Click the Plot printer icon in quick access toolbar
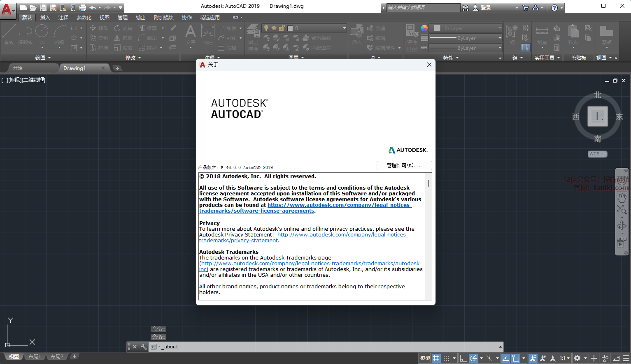This screenshot has height=364, width=631. 82,8
